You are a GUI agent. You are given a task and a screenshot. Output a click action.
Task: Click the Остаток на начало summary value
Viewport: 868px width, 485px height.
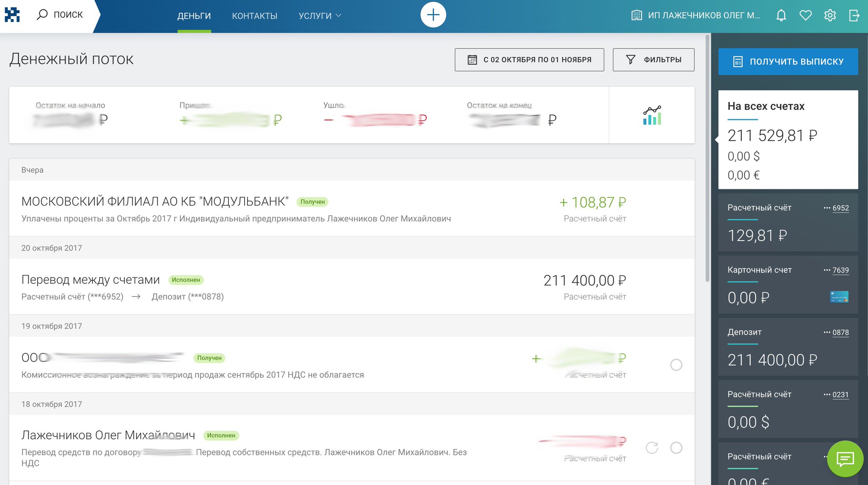coord(70,120)
